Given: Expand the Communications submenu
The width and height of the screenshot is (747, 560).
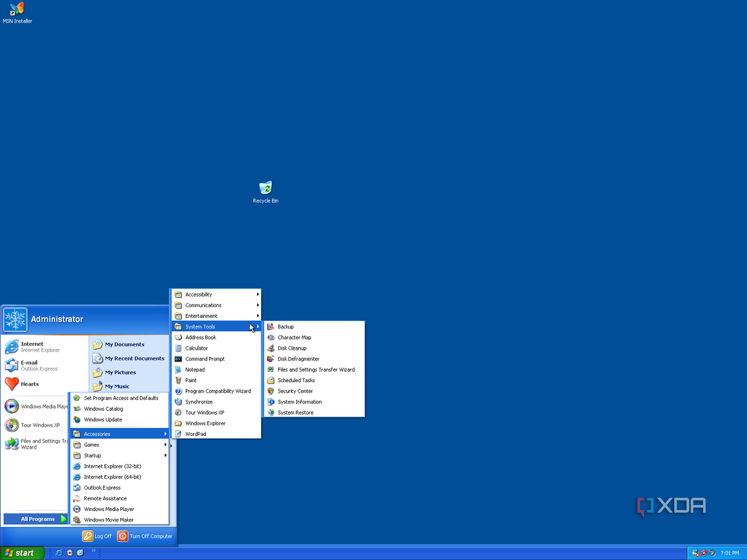Looking at the screenshot, I should 216,305.
